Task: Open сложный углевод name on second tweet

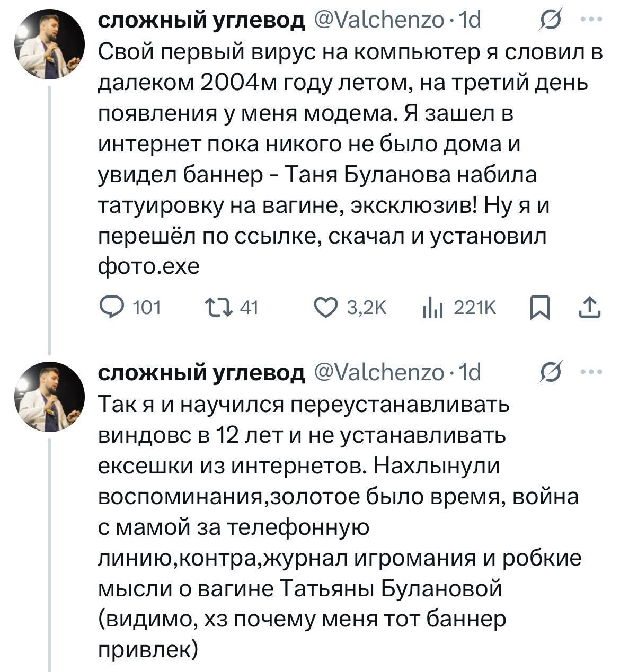Action: 202,373
